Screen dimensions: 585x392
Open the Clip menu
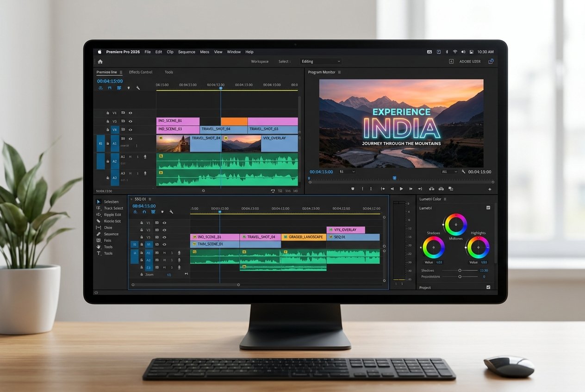(170, 52)
